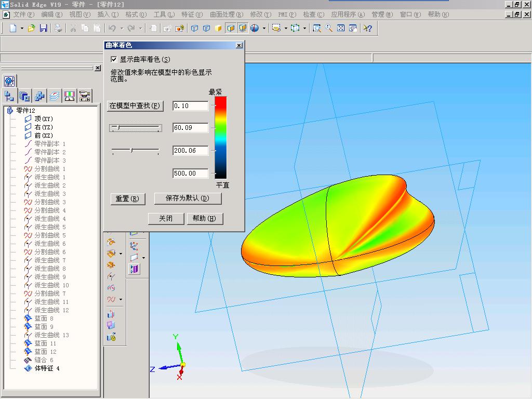Viewport: 532px width, 399px height.
Task: Expand the reference plane tool dropdown
Action: (143, 258)
